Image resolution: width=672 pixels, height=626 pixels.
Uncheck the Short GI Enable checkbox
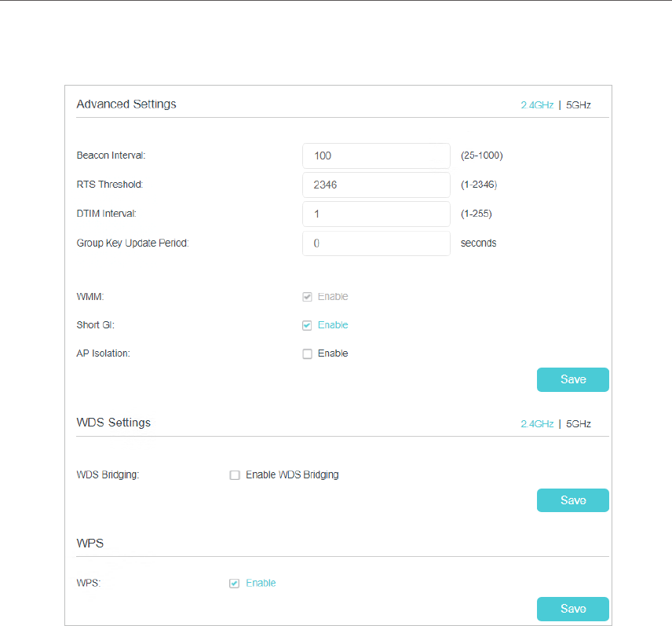[307, 325]
